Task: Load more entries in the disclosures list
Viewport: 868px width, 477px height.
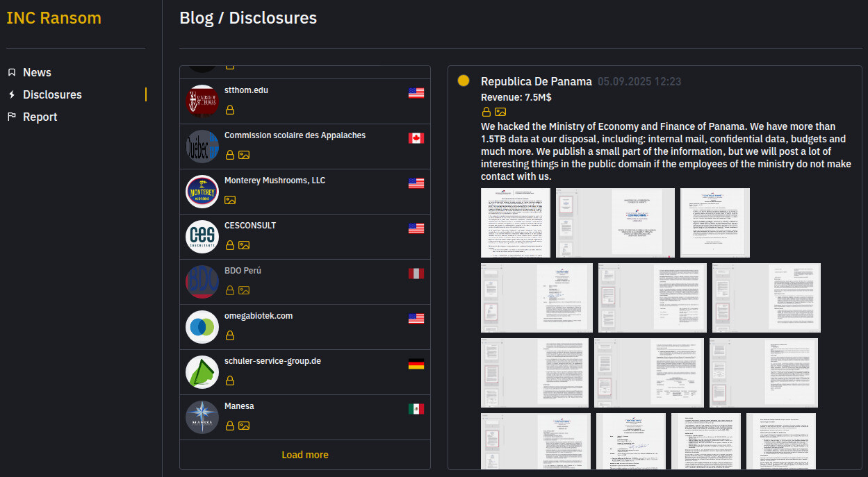Action: click(x=305, y=455)
